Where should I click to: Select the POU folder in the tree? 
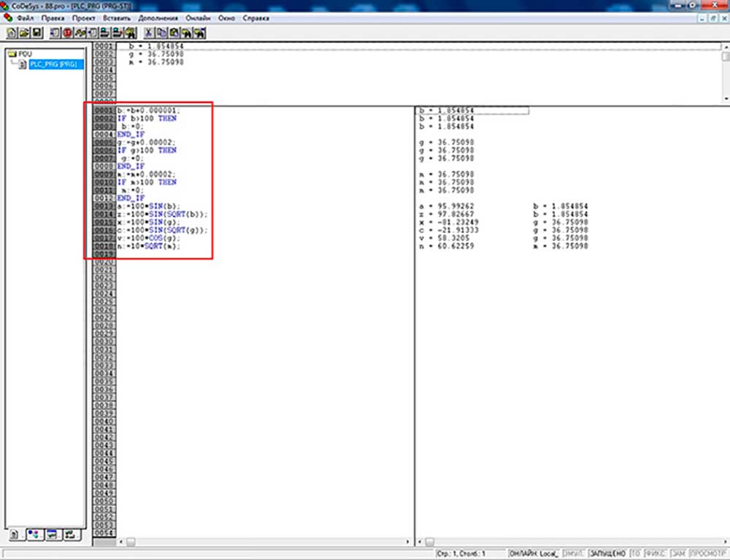pyautogui.click(x=25, y=54)
